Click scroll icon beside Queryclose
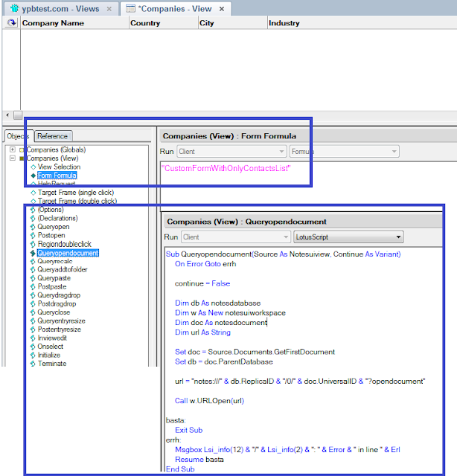The width and height of the screenshot is (457, 476). click(x=33, y=312)
